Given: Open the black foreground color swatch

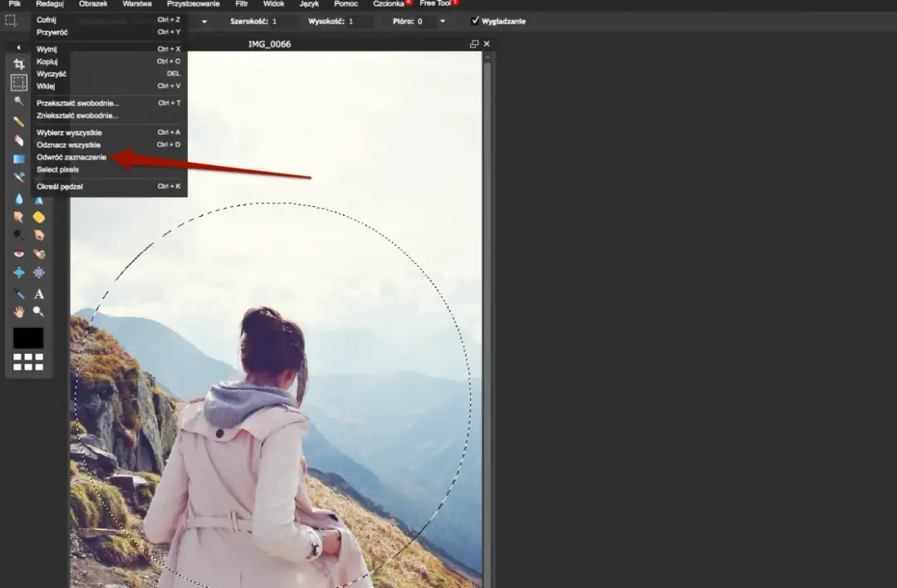Looking at the screenshot, I should coord(28,338).
